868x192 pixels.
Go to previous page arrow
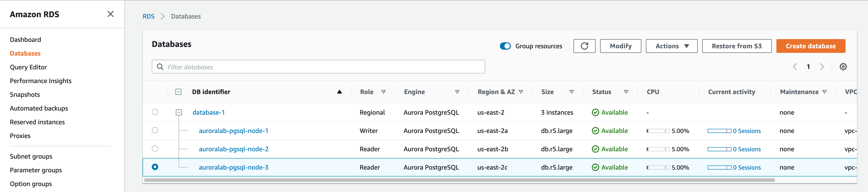pyautogui.click(x=795, y=67)
